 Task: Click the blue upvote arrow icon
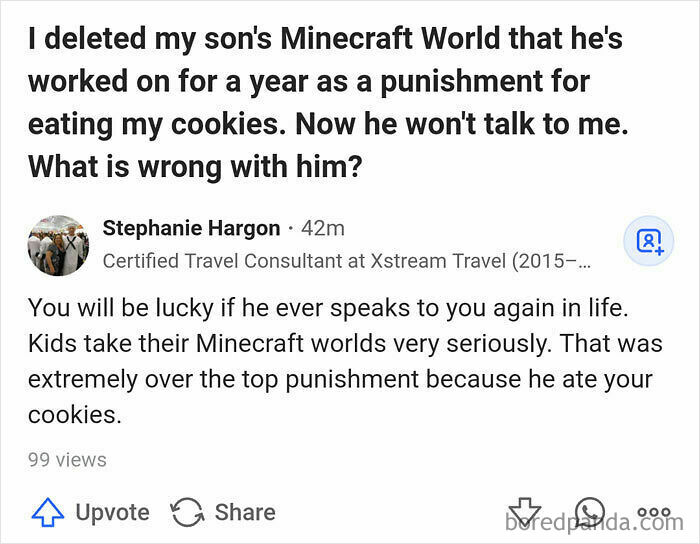pos(46,513)
